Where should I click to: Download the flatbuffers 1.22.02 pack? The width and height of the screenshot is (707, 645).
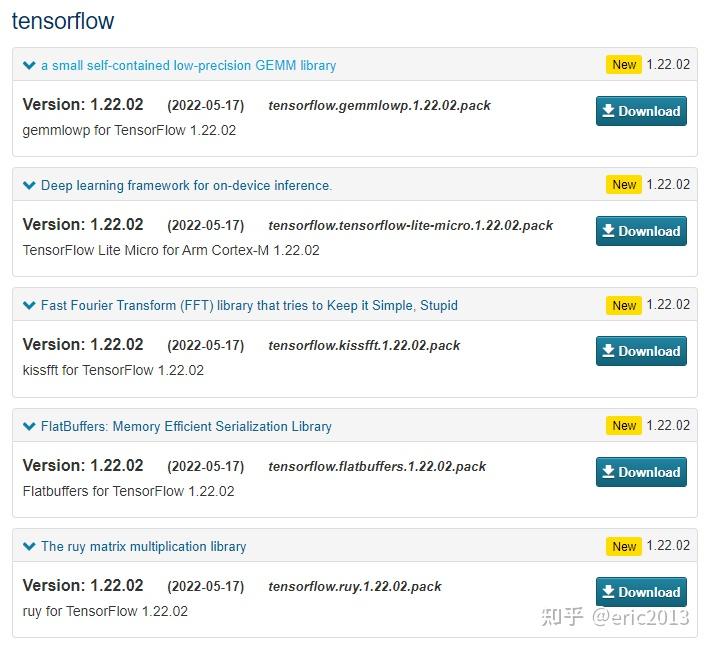(x=641, y=472)
